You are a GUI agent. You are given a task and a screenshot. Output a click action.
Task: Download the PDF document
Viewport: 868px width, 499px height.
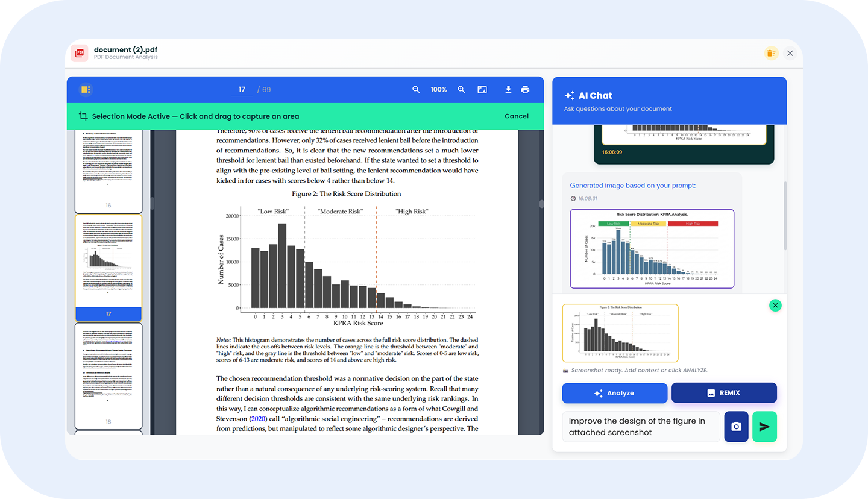508,89
